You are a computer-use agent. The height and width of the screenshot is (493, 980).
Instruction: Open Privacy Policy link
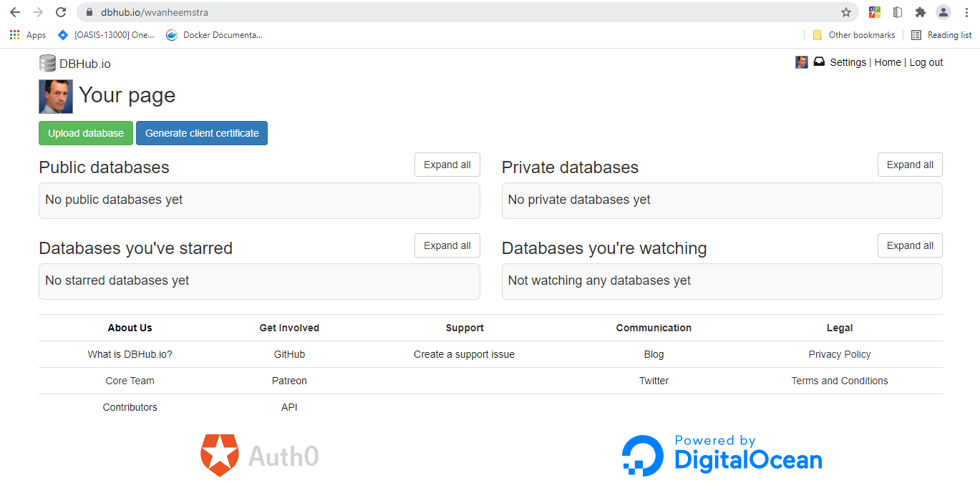tap(840, 354)
